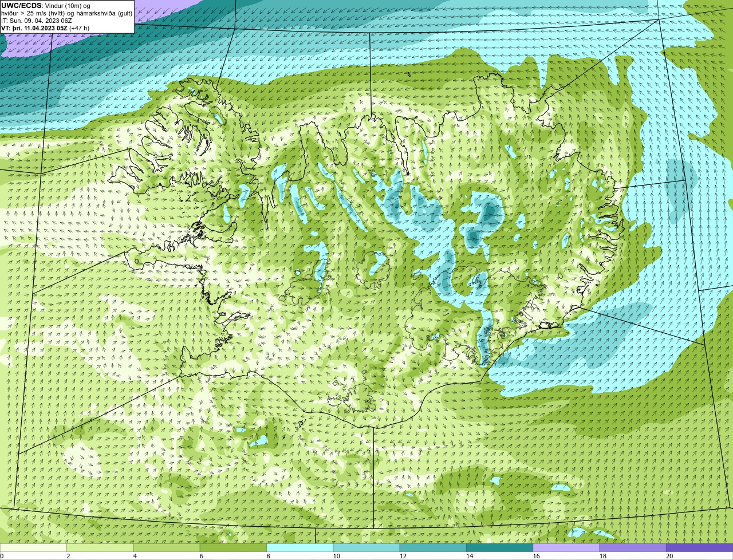Click the legend scale label "8"
The height and width of the screenshot is (560, 733).
(268, 556)
